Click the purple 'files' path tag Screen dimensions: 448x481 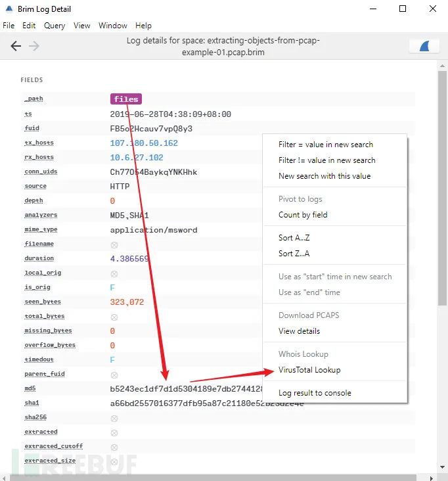pos(126,99)
